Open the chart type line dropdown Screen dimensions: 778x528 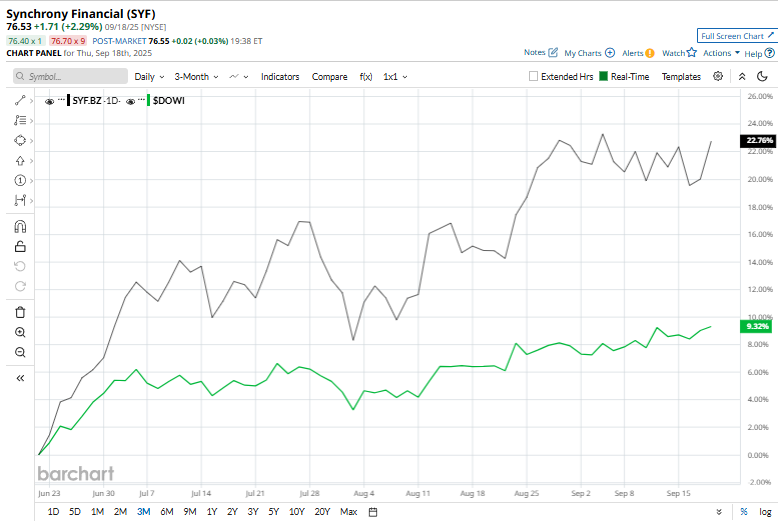pyautogui.click(x=239, y=77)
